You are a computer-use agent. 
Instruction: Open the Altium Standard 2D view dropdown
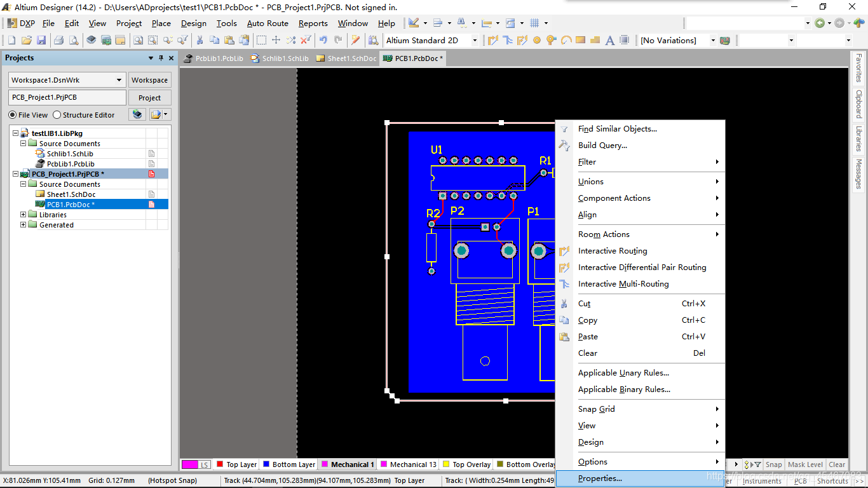[x=474, y=40]
